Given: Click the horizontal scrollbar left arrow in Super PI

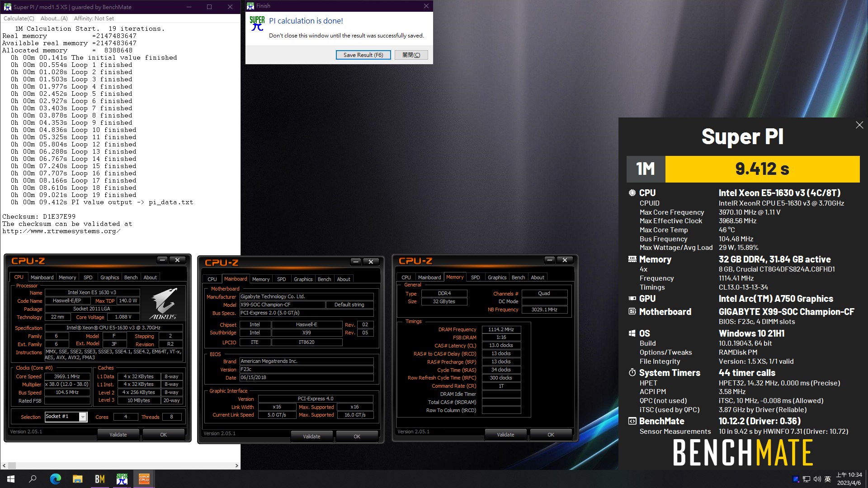Looking at the screenshot, I should point(4,465).
